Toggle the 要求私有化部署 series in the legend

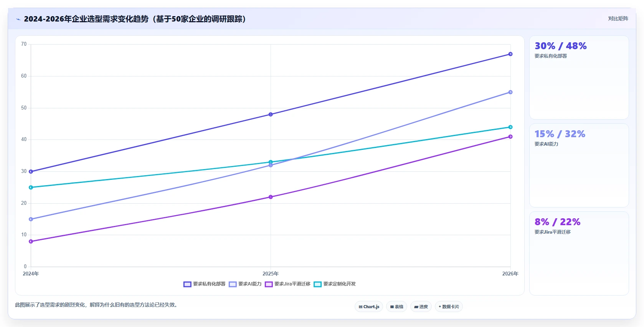pos(205,284)
